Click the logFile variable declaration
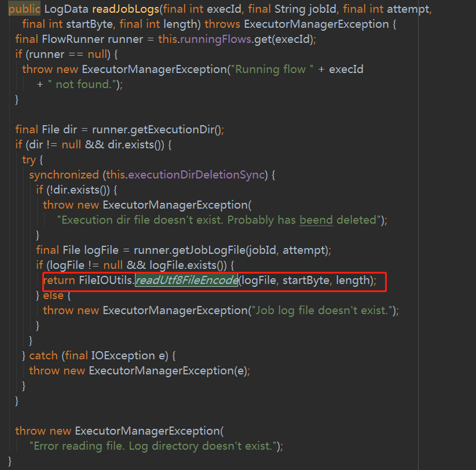 [x=101, y=250]
